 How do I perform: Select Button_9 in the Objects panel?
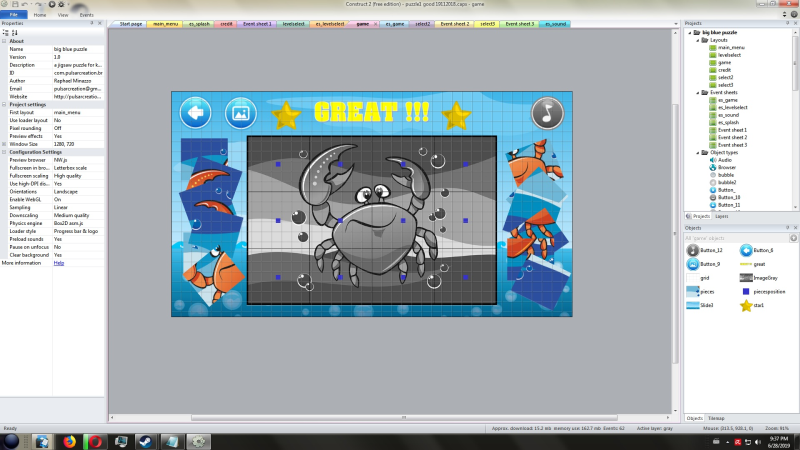click(x=704, y=264)
